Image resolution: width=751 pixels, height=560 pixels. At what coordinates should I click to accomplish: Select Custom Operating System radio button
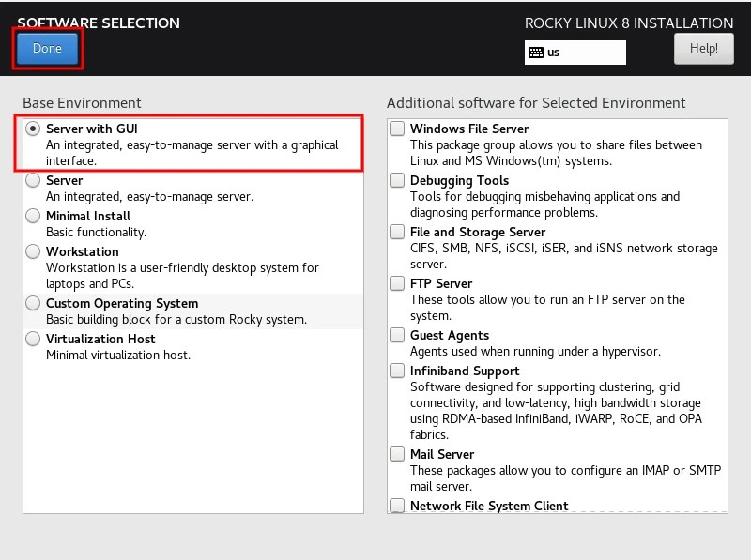point(33,303)
